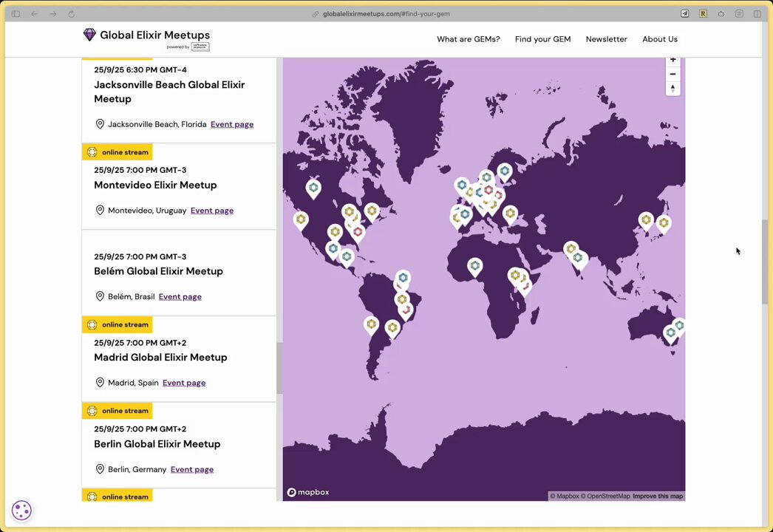This screenshot has height=532, width=773.
Task: Select the easternmost map pin in Japan
Action: [664, 225]
